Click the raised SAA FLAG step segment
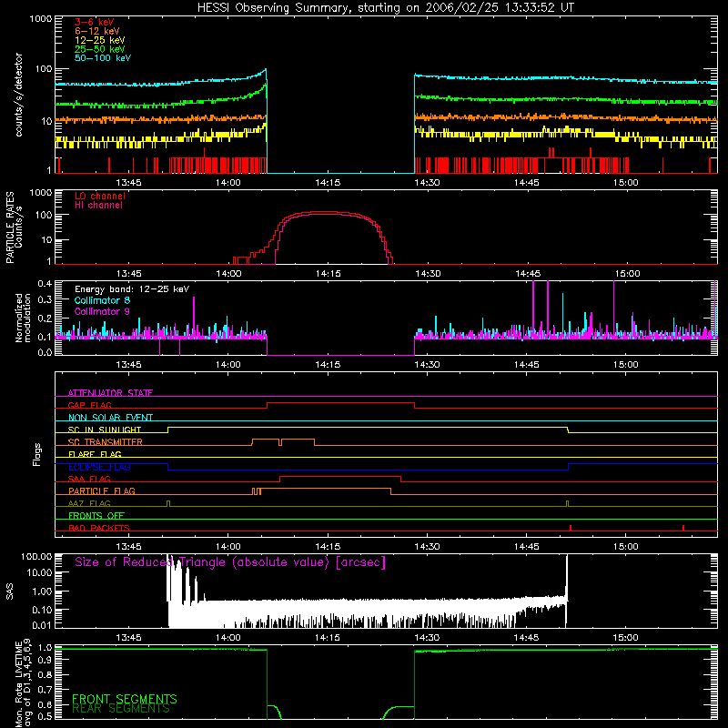The height and width of the screenshot is (728, 728). point(340,476)
